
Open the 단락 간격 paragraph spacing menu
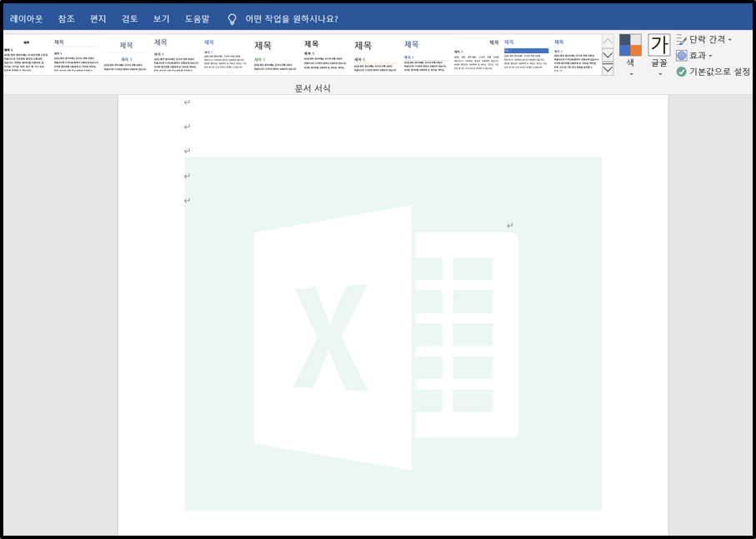click(x=704, y=39)
